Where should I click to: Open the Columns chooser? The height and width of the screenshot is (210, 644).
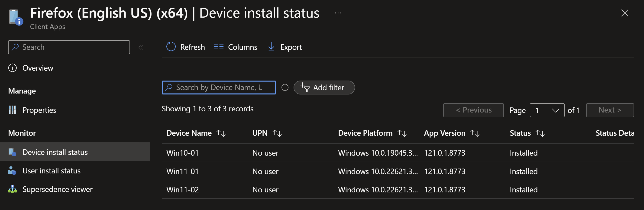point(236,47)
